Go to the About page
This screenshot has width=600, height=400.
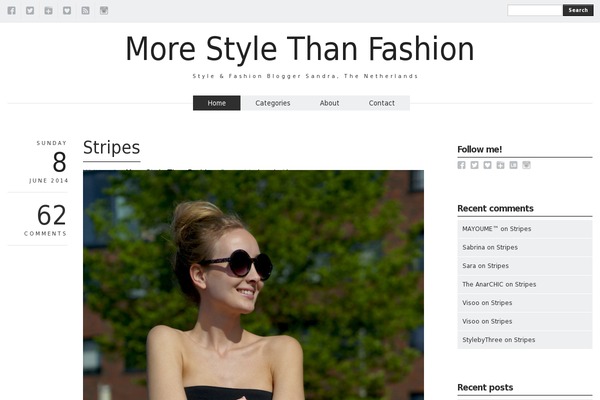click(x=329, y=103)
